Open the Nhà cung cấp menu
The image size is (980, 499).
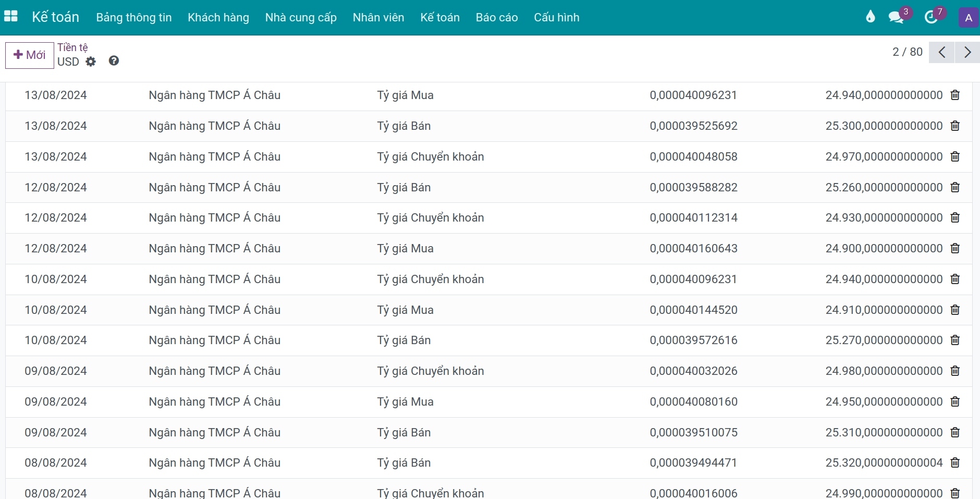[x=301, y=17]
